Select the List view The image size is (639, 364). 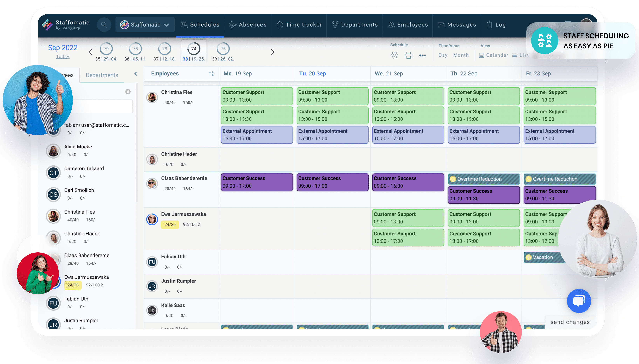pyautogui.click(x=520, y=55)
